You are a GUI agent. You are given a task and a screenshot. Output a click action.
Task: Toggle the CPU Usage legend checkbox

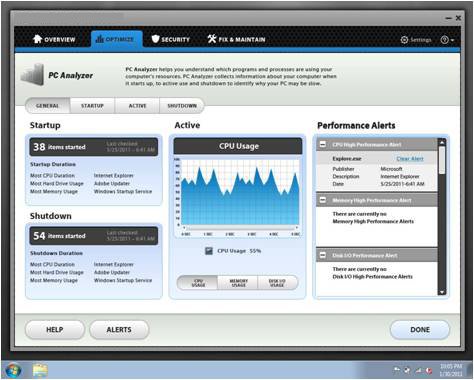tap(209, 251)
